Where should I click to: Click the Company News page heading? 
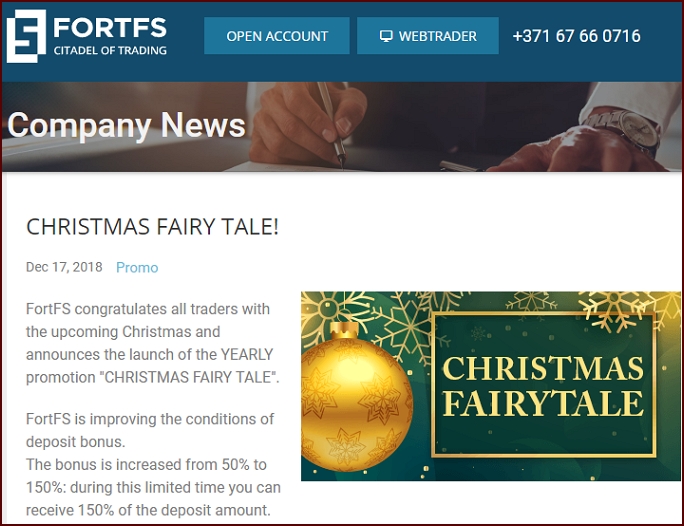pyautogui.click(x=127, y=125)
